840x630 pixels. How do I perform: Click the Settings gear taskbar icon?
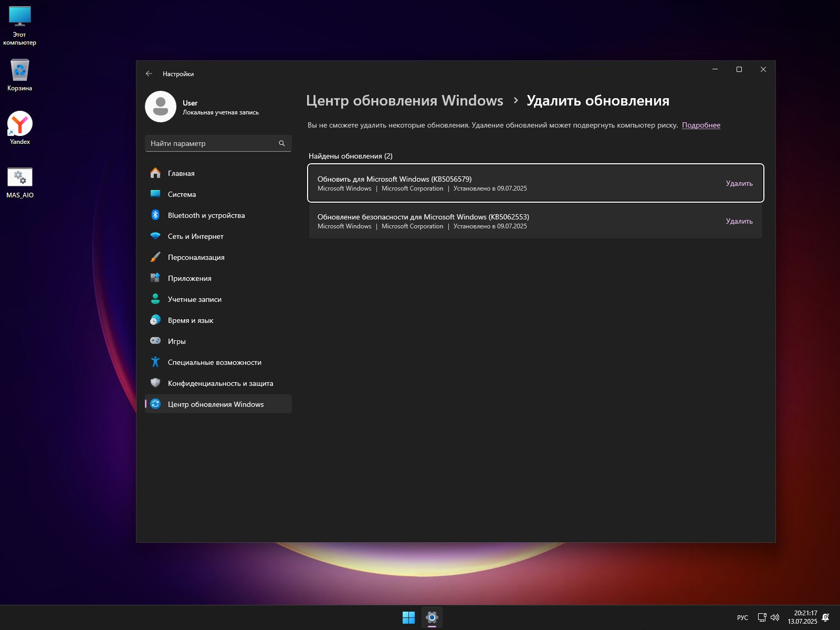coord(432,617)
